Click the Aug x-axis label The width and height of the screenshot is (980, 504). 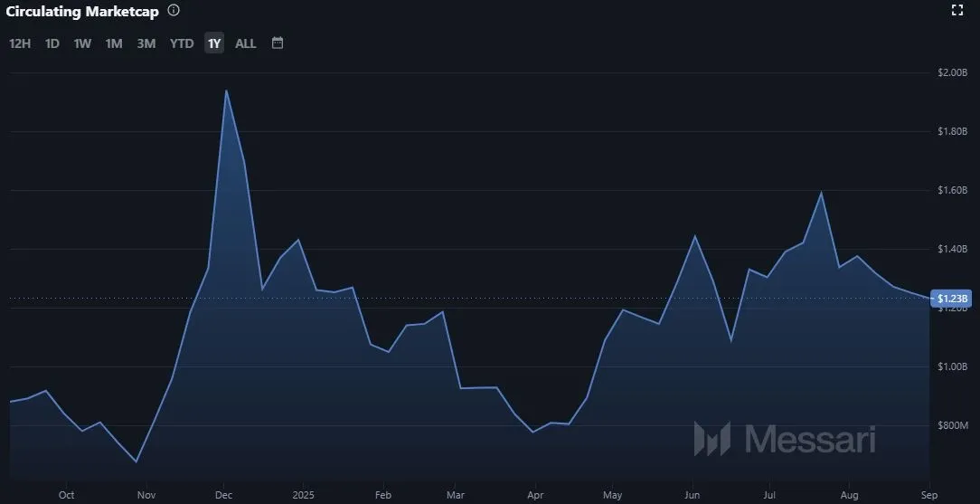[x=850, y=495]
